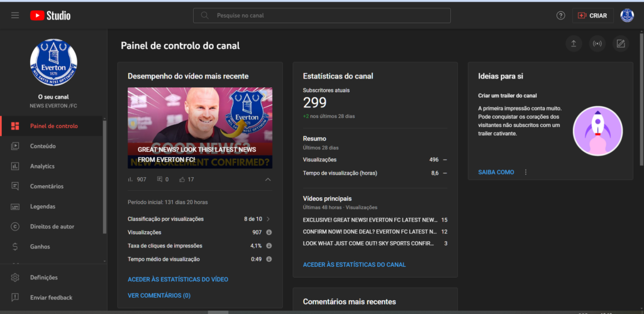Click the Everton channel profile picture
Viewport: 644px width, 314px height.
coord(53,63)
